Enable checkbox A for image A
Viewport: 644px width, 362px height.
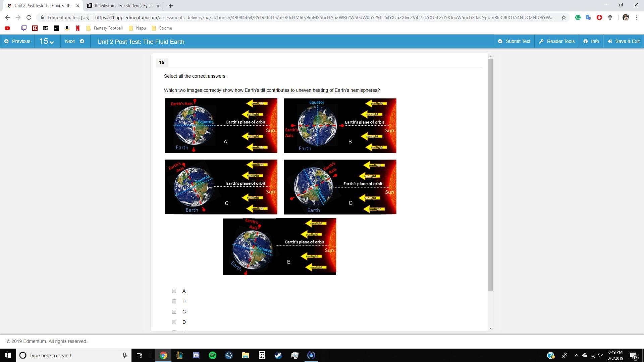[174, 291]
